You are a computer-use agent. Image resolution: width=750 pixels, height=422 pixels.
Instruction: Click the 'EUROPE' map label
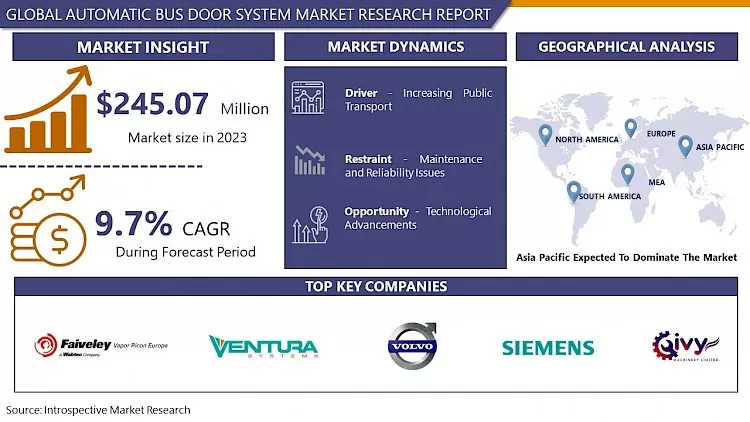pyautogui.click(x=661, y=134)
